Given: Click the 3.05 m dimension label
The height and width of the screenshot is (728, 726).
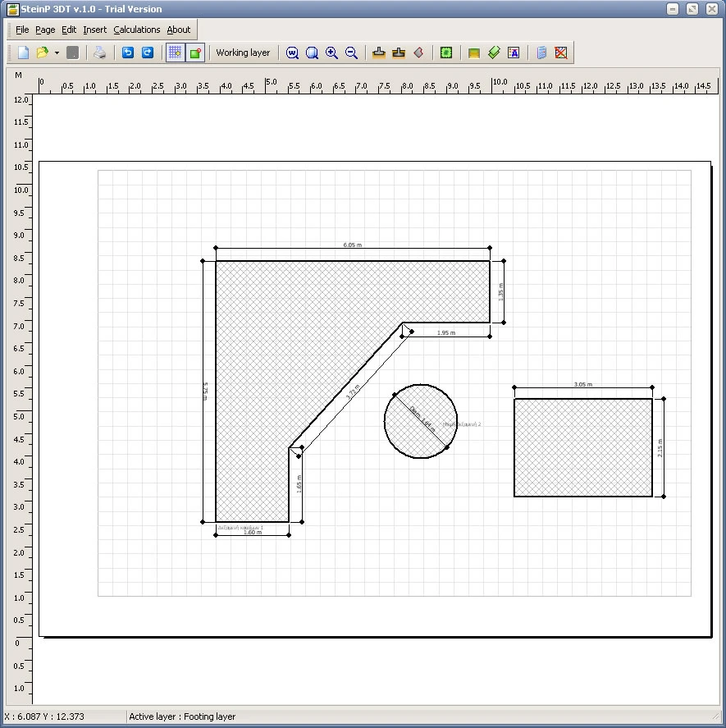Looking at the screenshot, I should 583,384.
